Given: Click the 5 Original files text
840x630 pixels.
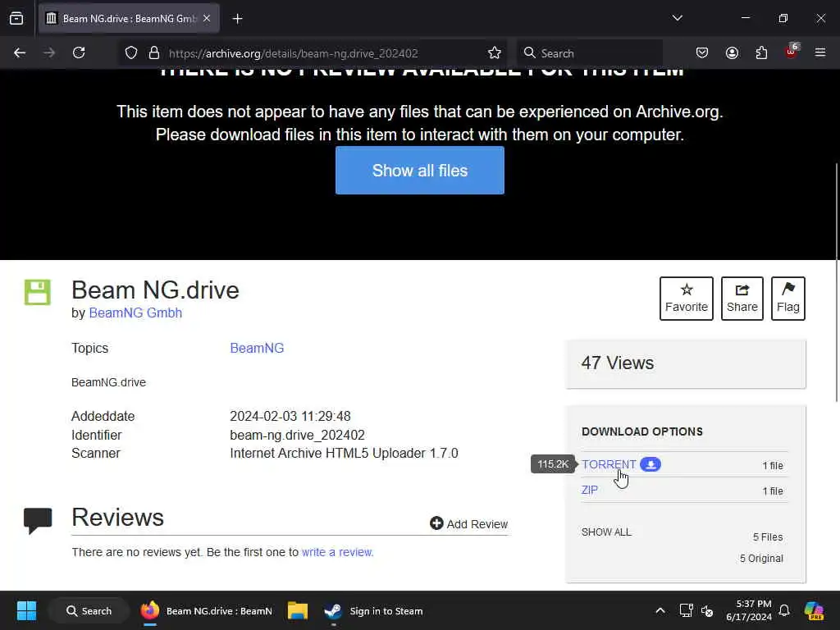Looking at the screenshot, I should click(x=761, y=558).
